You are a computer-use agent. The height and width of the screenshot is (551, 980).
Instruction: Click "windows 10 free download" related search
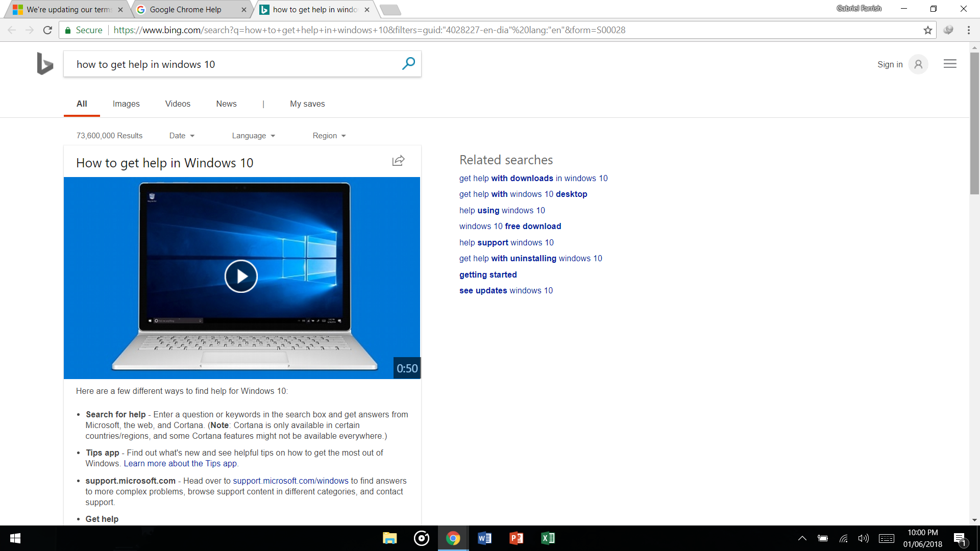(510, 227)
